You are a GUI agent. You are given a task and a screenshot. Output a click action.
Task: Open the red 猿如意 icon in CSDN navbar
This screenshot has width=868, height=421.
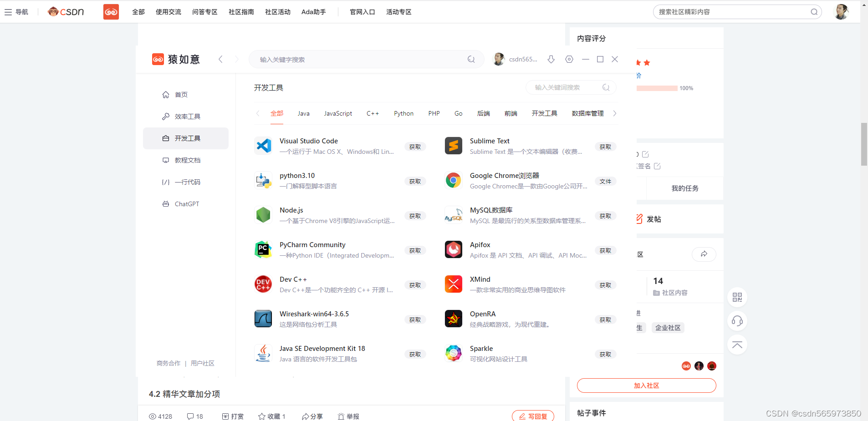[111, 12]
